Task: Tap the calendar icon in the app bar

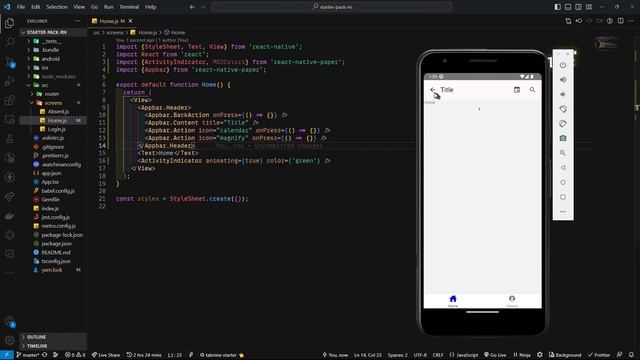Action: tap(517, 90)
